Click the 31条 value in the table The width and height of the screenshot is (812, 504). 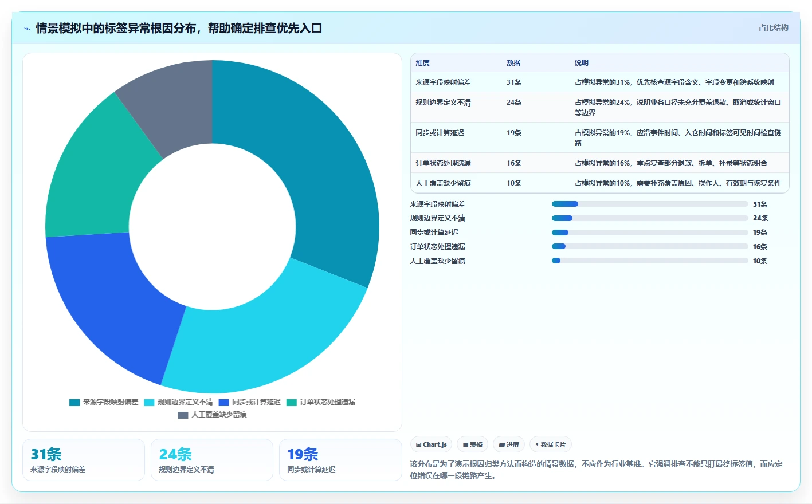coord(514,82)
